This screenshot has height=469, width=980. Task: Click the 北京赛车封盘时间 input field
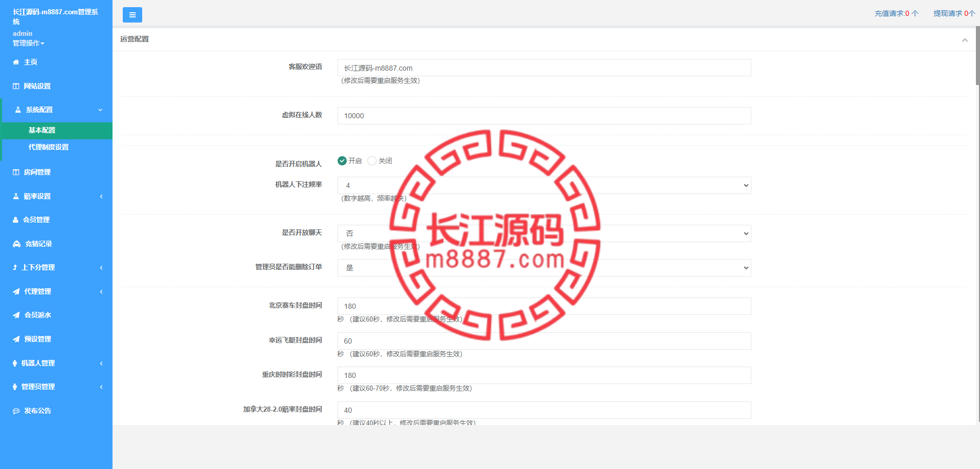click(544, 306)
